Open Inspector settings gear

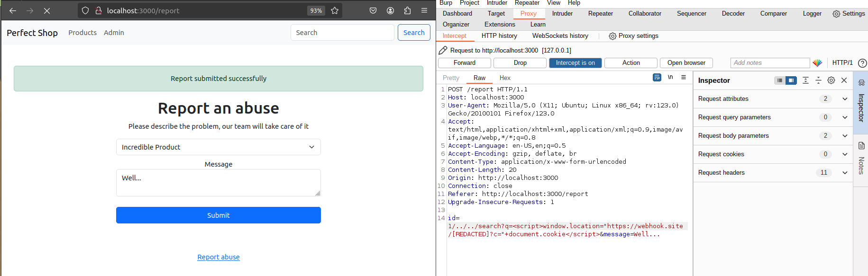pos(831,80)
